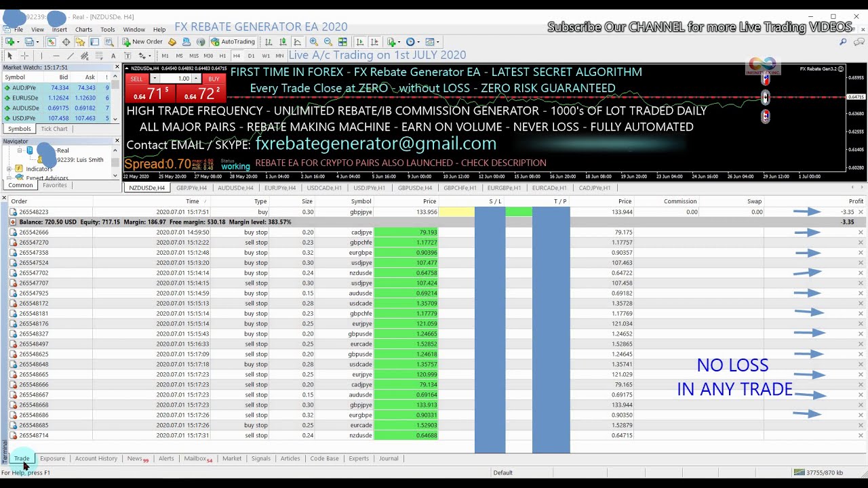868x488 pixels.
Task: Open the arrows objects dropdown
Action: (x=144, y=56)
